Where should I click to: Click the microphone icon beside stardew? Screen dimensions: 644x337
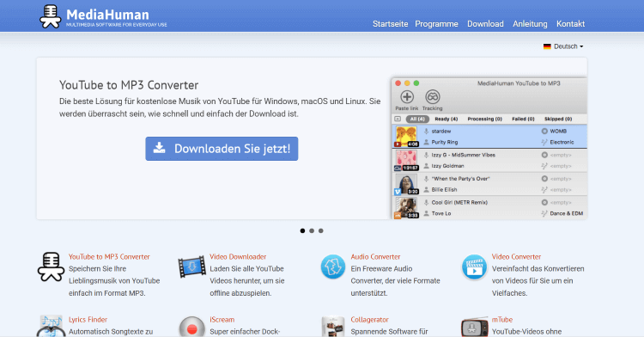(x=426, y=131)
